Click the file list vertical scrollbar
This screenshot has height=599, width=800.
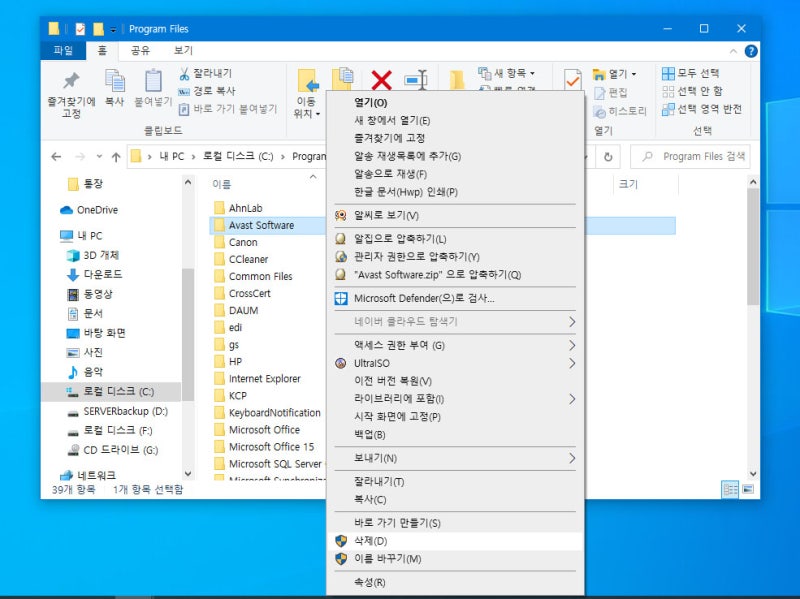tap(753, 246)
